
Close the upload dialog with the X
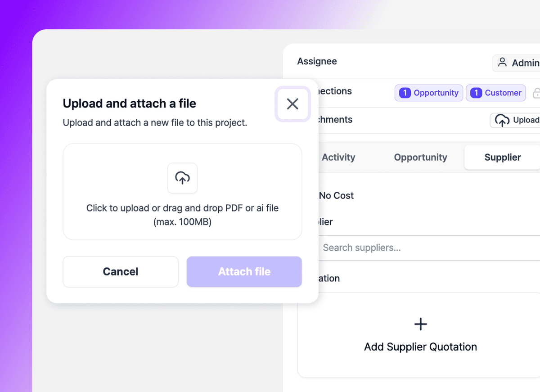tap(292, 104)
